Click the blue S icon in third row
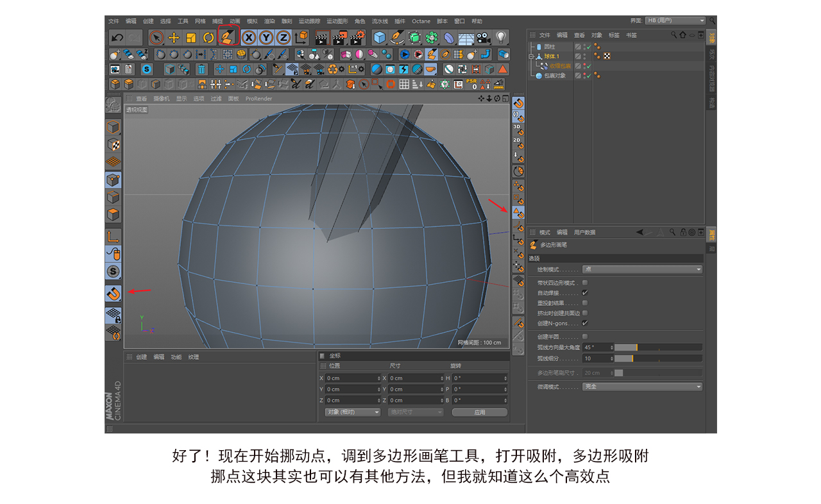This screenshot has height=504, width=821. pyautogui.click(x=146, y=69)
